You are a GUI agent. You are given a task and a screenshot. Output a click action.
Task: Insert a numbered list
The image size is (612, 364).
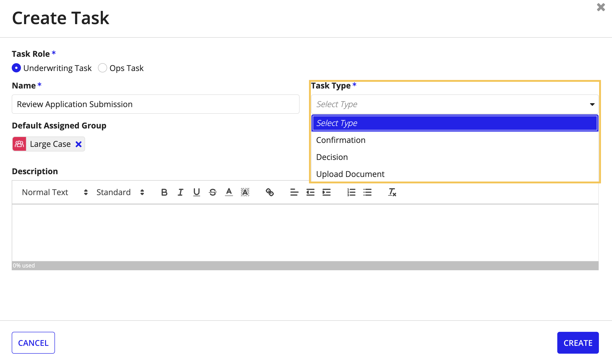(x=351, y=192)
